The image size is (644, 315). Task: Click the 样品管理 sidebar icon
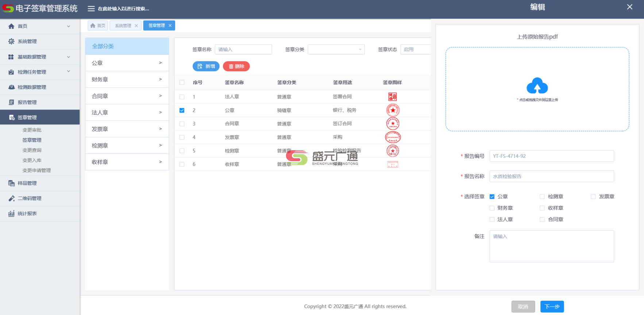(11, 183)
